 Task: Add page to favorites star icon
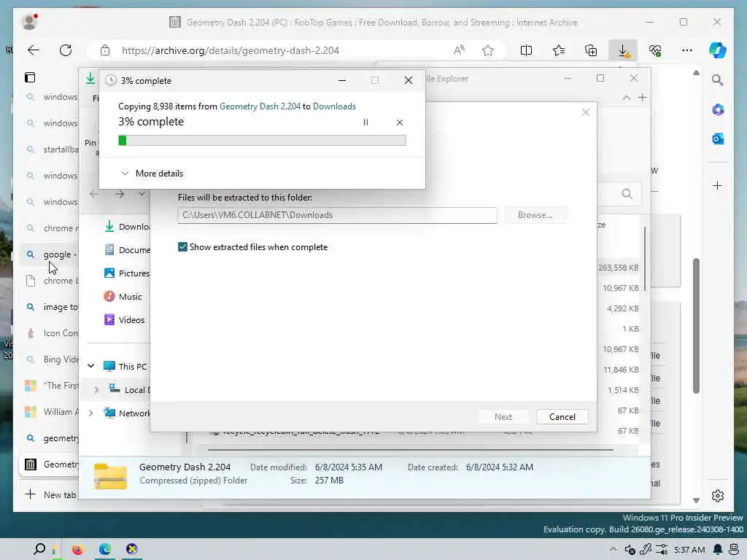pyautogui.click(x=488, y=50)
